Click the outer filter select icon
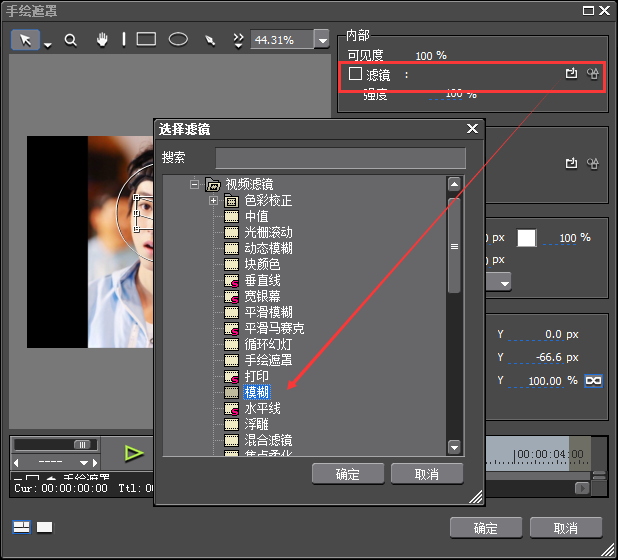The width and height of the screenshot is (618, 560). click(x=571, y=163)
